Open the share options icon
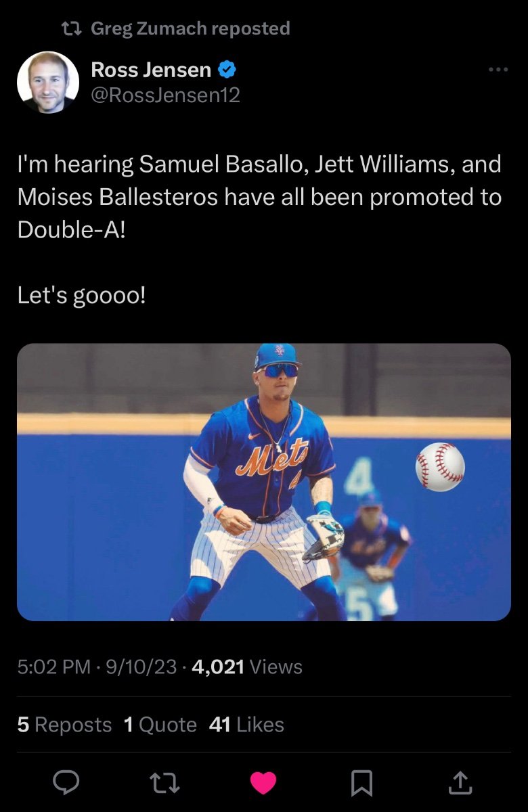Viewport: 528px width, 812px height. click(x=460, y=783)
